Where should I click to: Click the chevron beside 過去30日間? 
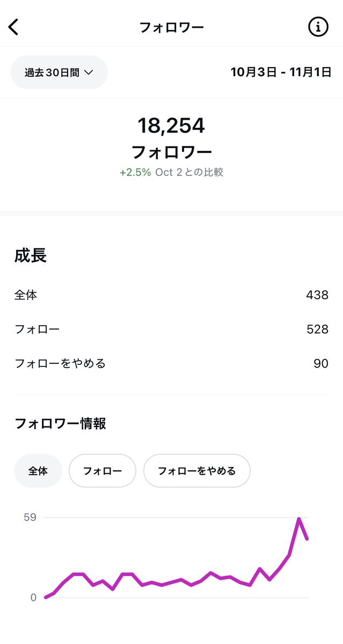tap(89, 72)
